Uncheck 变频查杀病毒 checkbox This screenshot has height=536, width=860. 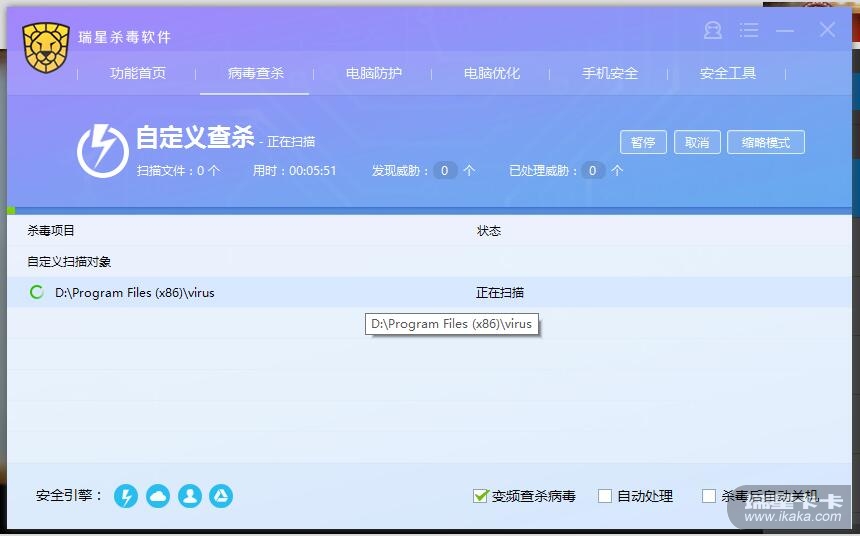pyautogui.click(x=480, y=496)
